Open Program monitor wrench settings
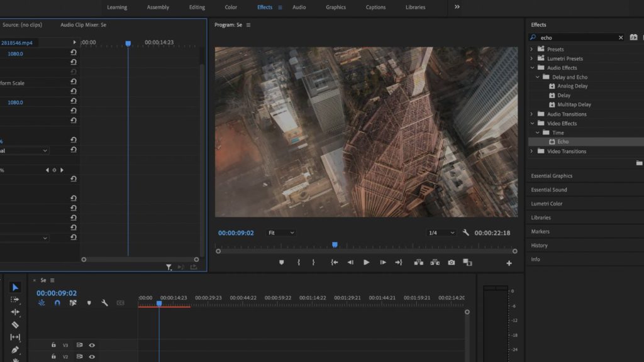 [x=466, y=233]
